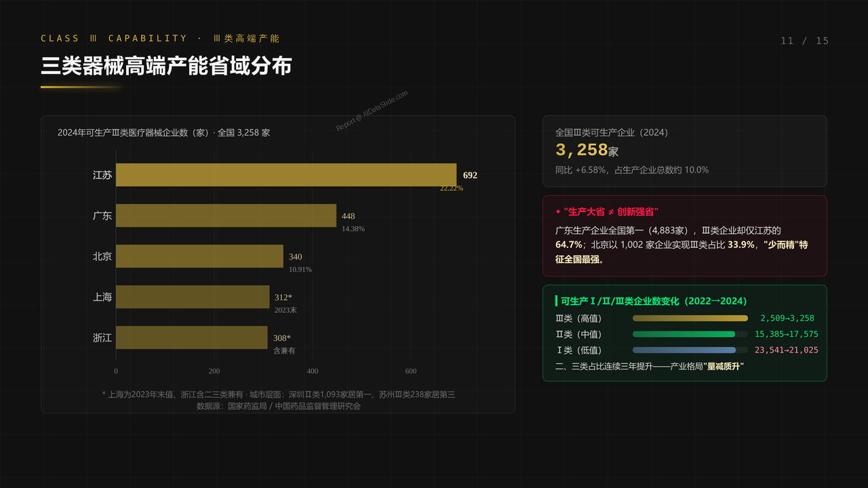Click the value label 448
The image size is (868, 488).
pos(349,216)
